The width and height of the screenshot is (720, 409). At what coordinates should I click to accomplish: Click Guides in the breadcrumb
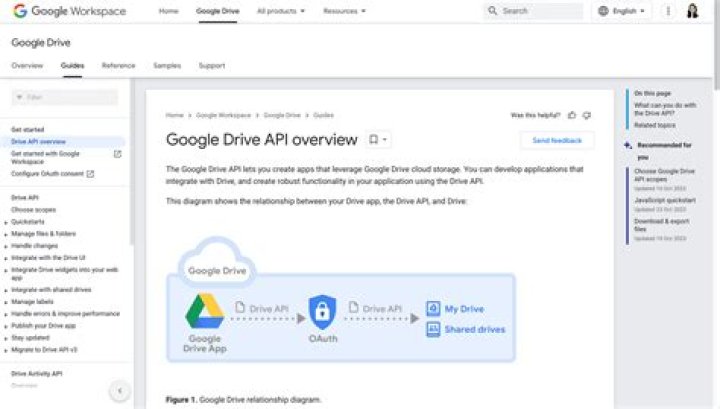pos(323,115)
